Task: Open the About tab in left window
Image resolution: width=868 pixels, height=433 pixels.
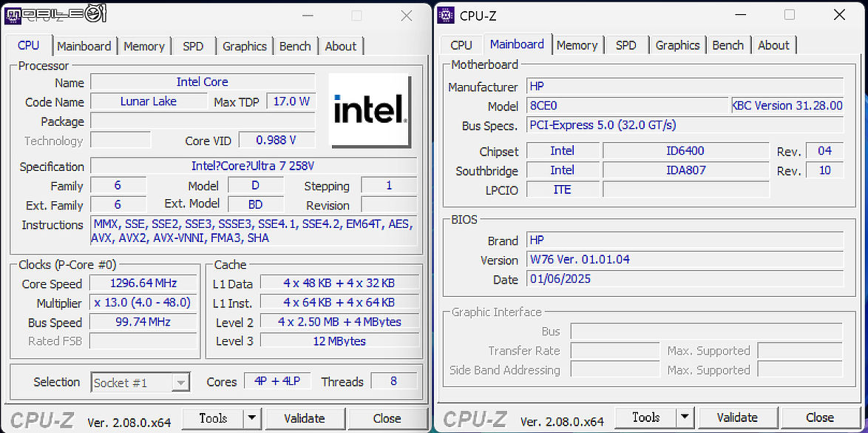Action: [340, 46]
